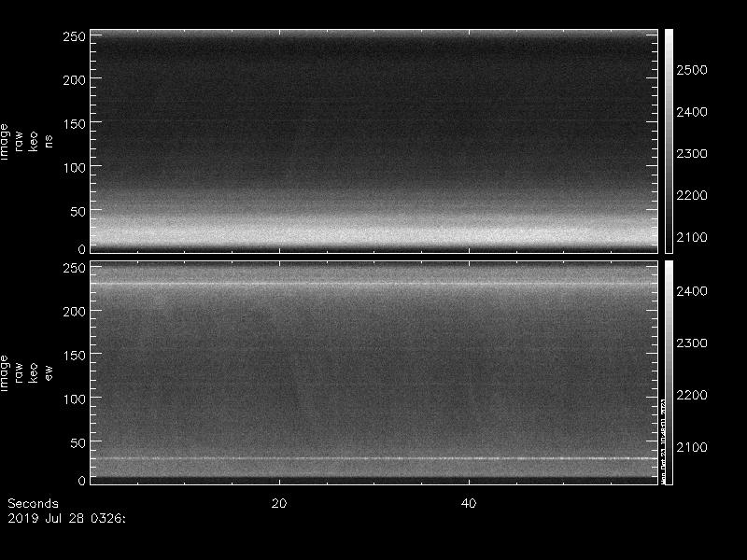Click the 2019 Jul 28 0326 timestamp

click(x=66, y=518)
